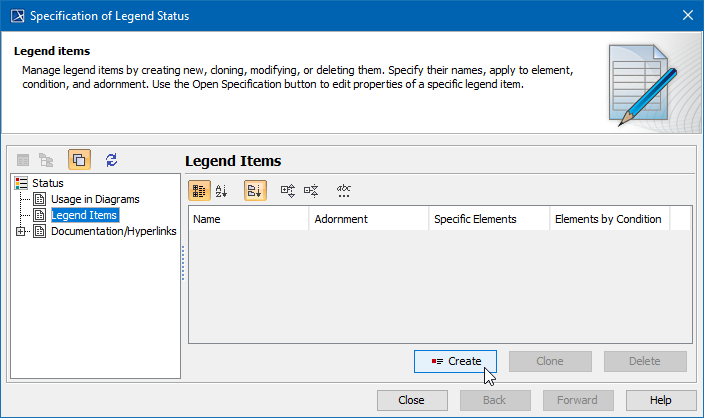Select the Status root tree node
This screenshot has height=418, width=704.
coord(48,183)
